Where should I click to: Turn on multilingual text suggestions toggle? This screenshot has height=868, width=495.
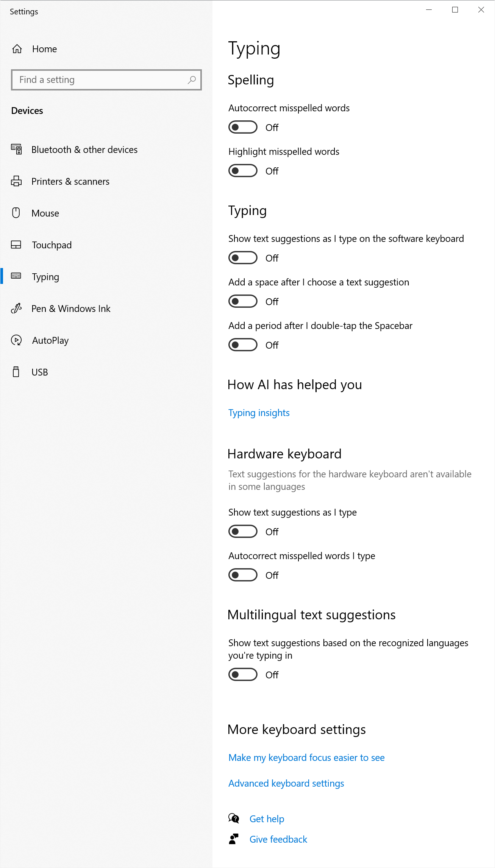click(243, 675)
